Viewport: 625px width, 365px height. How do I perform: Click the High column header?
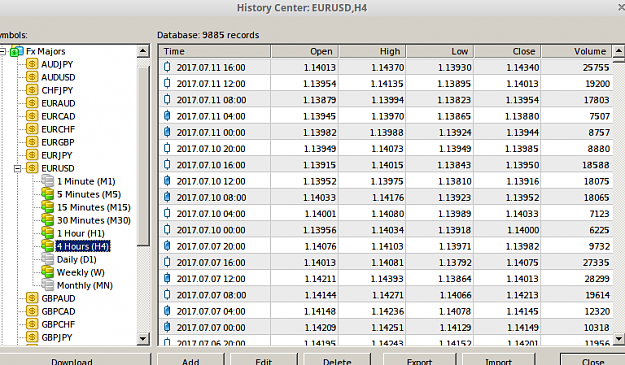[x=373, y=51]
